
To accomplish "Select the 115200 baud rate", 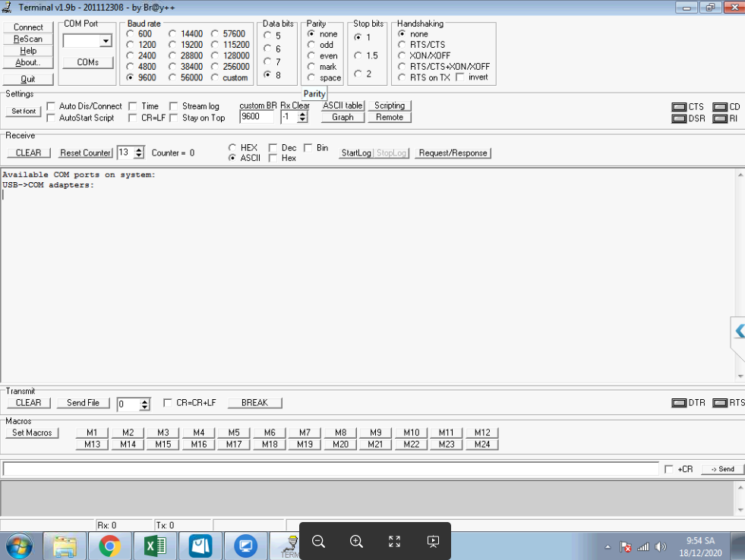I will pos(216,45).
